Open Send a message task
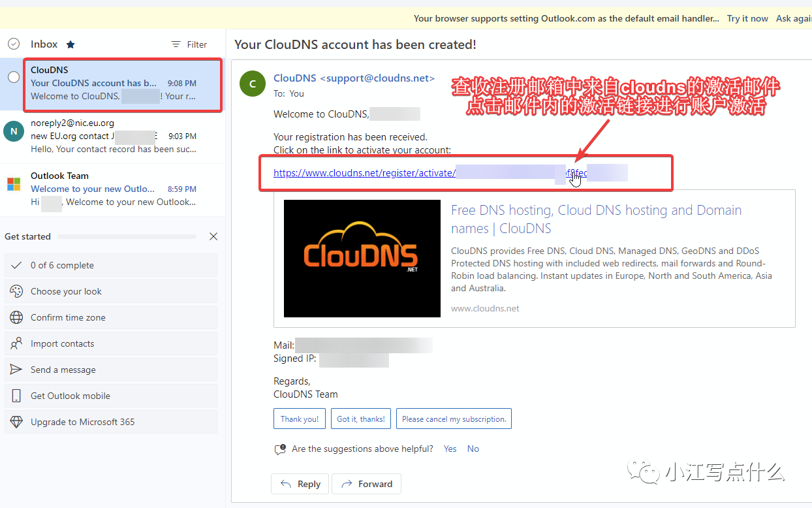The width and height of the screenshot is (812, 508). (111, 370)
